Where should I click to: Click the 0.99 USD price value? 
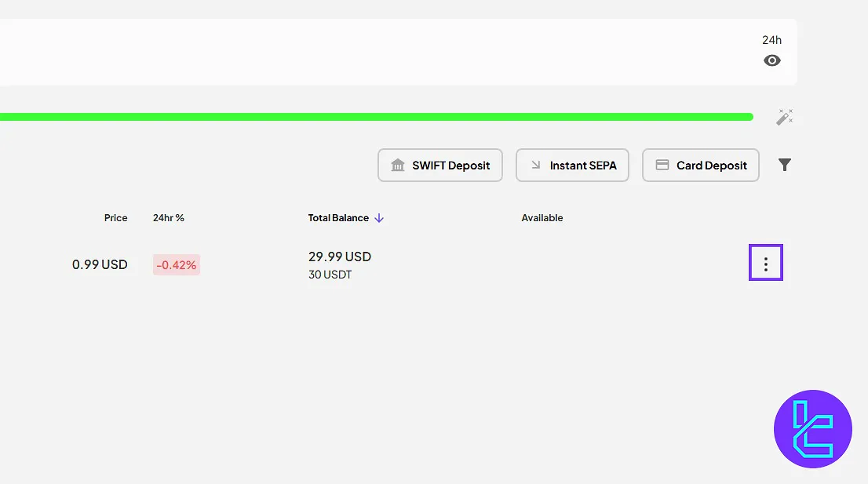click(100, 264)
